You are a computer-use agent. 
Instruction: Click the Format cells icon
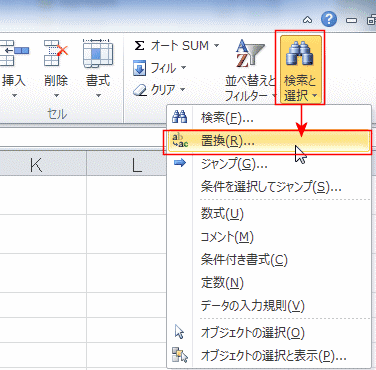[x=98, y=53]
